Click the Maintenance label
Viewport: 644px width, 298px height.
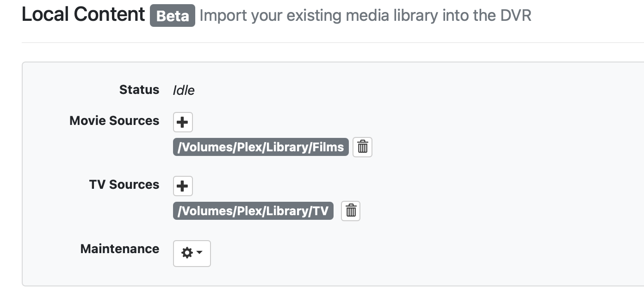(119, 248)
